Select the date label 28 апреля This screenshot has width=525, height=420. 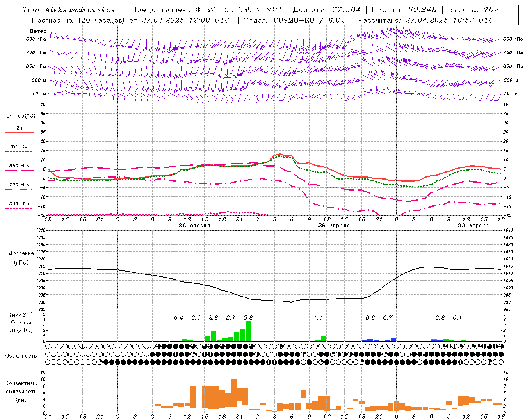pyautogui.click(x=194, y=226)
